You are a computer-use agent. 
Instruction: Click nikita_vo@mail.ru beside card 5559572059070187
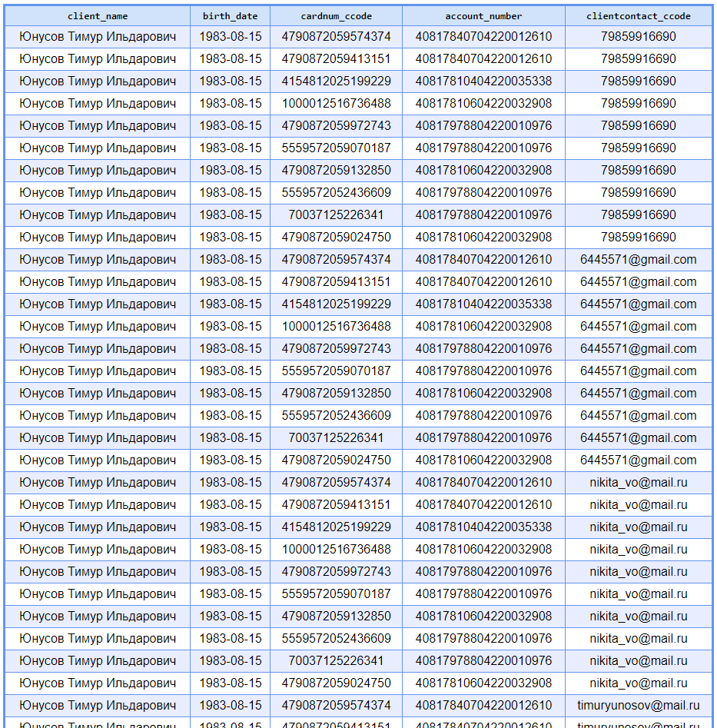click(x=638, y=594)
